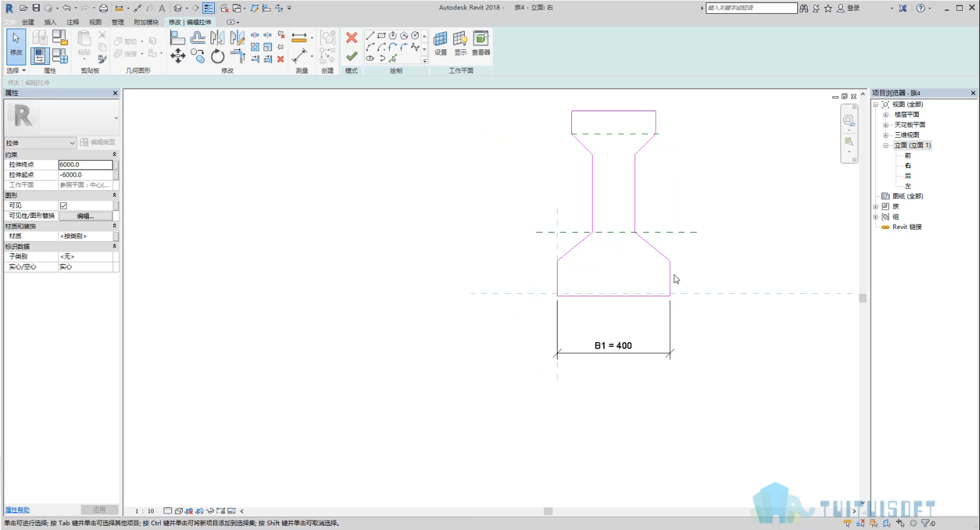Image resolution: width=980 pixels, height=530 pixels.
Task: Select the Move tool in Modify panel
Action: (177, 57)
